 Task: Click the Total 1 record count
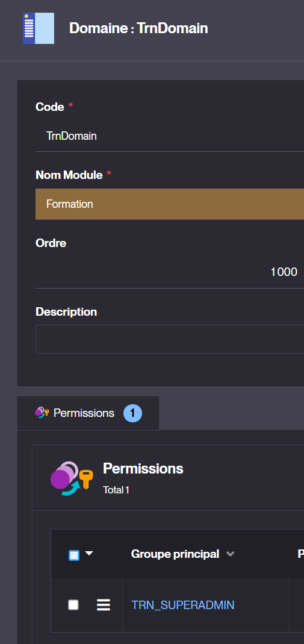point(116,490)
